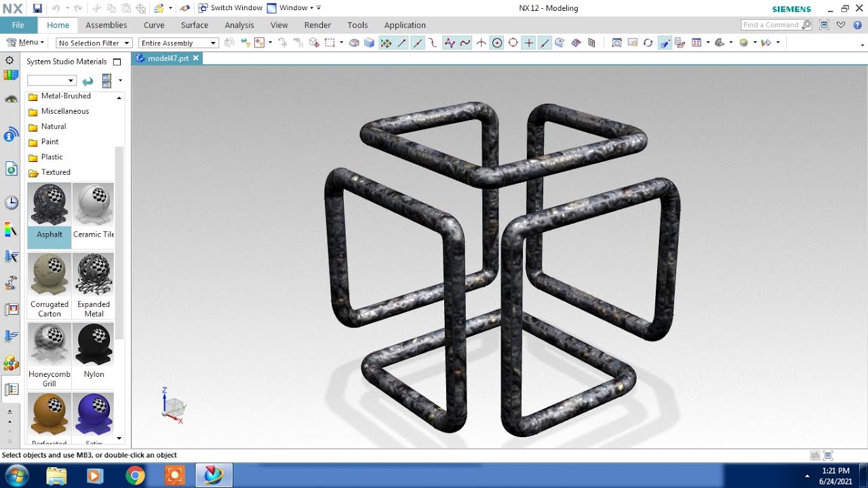Screen dimensions: 868x488
Task: Click the Save icon in quick access toolbar
Action: click(x=37, y=8)
